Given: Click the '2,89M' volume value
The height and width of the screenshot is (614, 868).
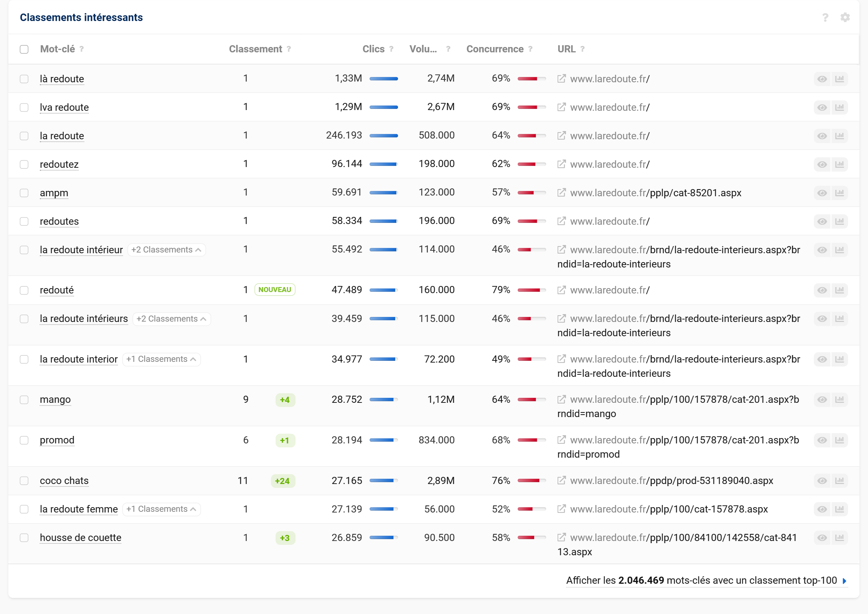Looking at the screenshot, I should [x=441, y=480].
